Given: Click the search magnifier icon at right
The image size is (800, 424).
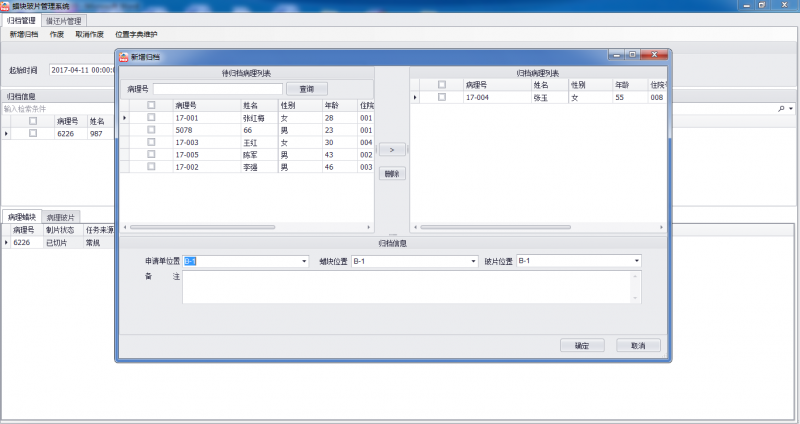Looking at the screenshot, I should (x=782, y=108).
